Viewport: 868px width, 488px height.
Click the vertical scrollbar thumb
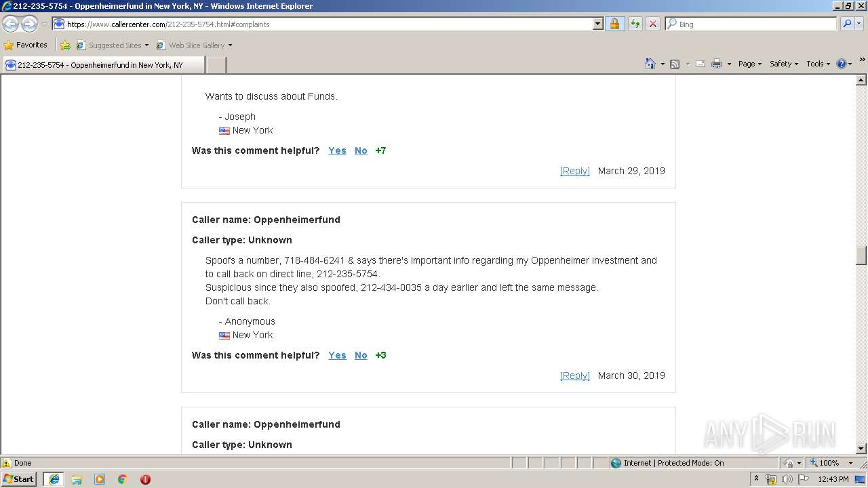tap(861, 256)
